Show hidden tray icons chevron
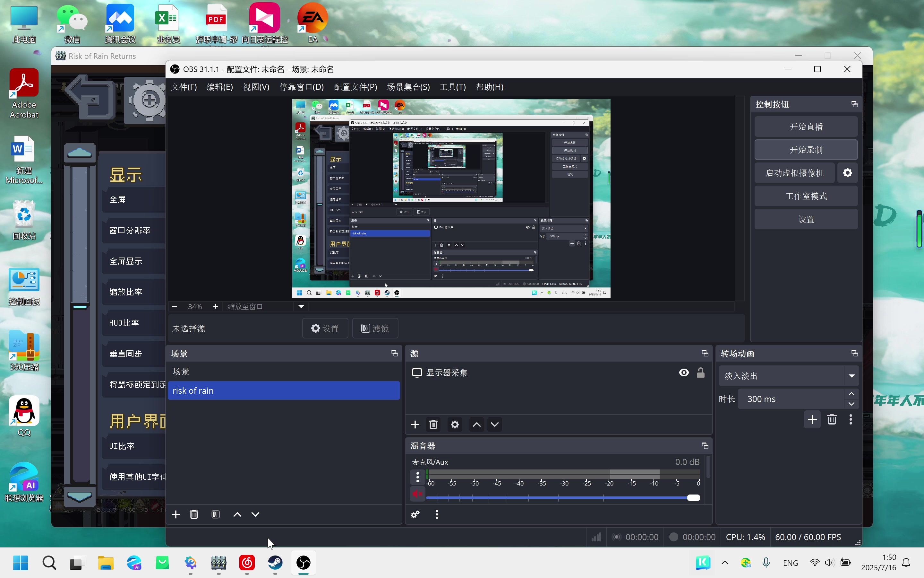Image resolution: width=924 pixels, height=578 pixels. tap(725, 563)
